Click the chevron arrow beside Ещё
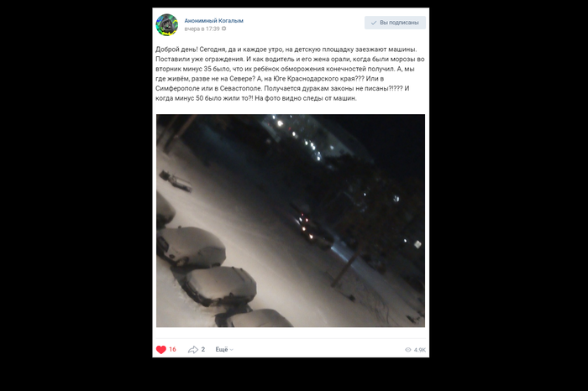This screenshot has width=588, height=391. click(231, 350)
